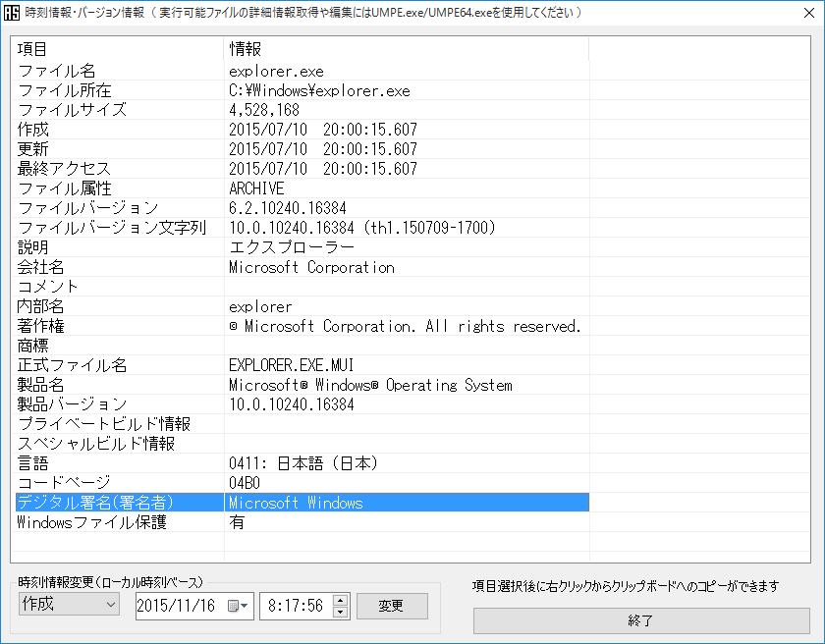Click the explorer.exe file name value

[276, 72]
